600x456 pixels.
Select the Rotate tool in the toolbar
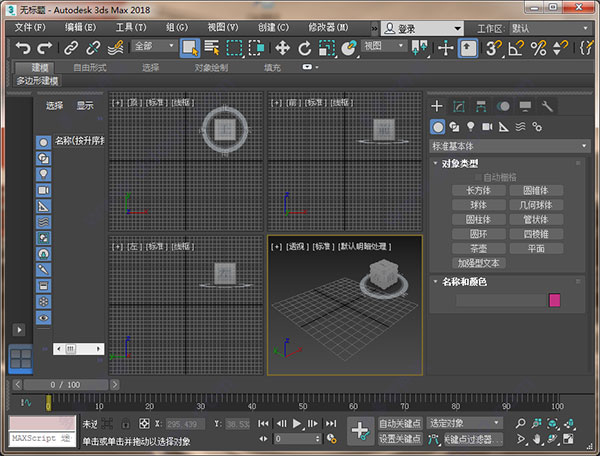pos(305,47)
